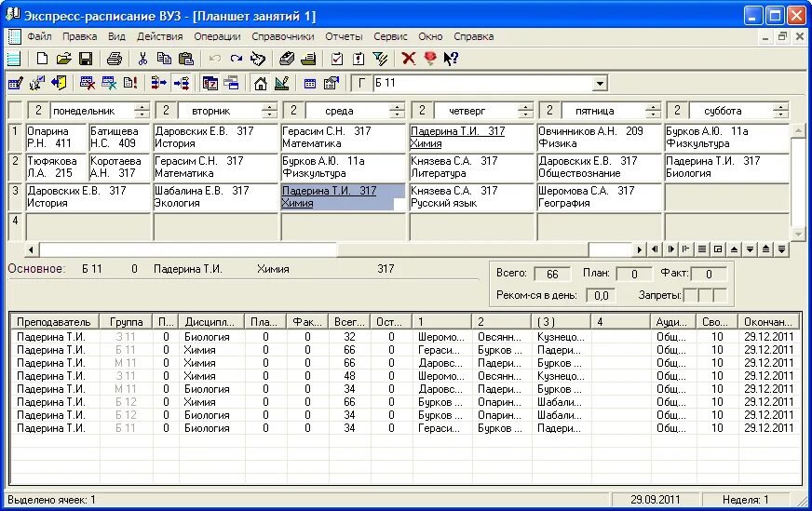The width and height of the screenshot is (812, 511).
Task: Click the single up-eject arrow button under grid
Action: click(x=734, y=249)
